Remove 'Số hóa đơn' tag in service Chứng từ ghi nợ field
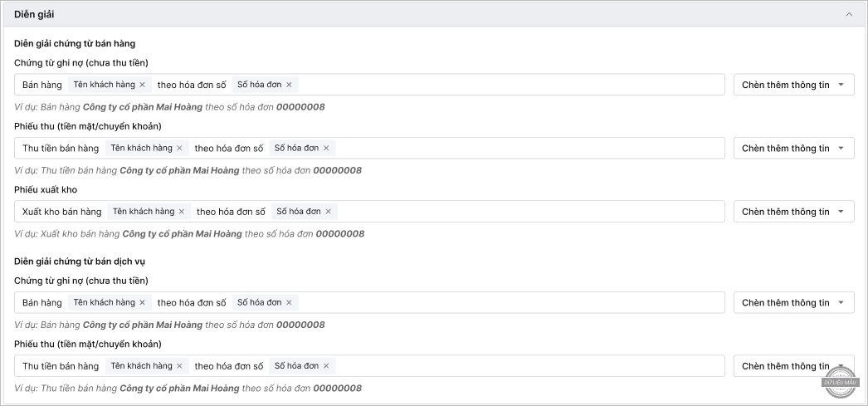Screen dimensions: 868x406 click(x=289, y=302)
